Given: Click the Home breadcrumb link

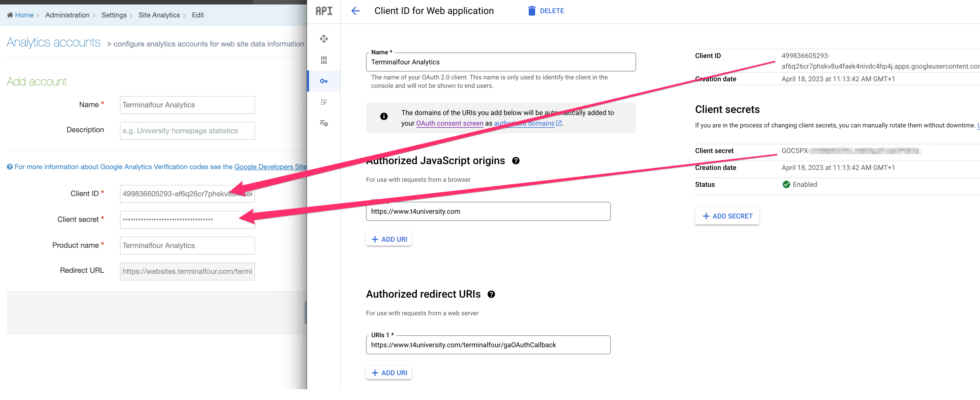Looking at the screenshot, I should pos(24,15).
